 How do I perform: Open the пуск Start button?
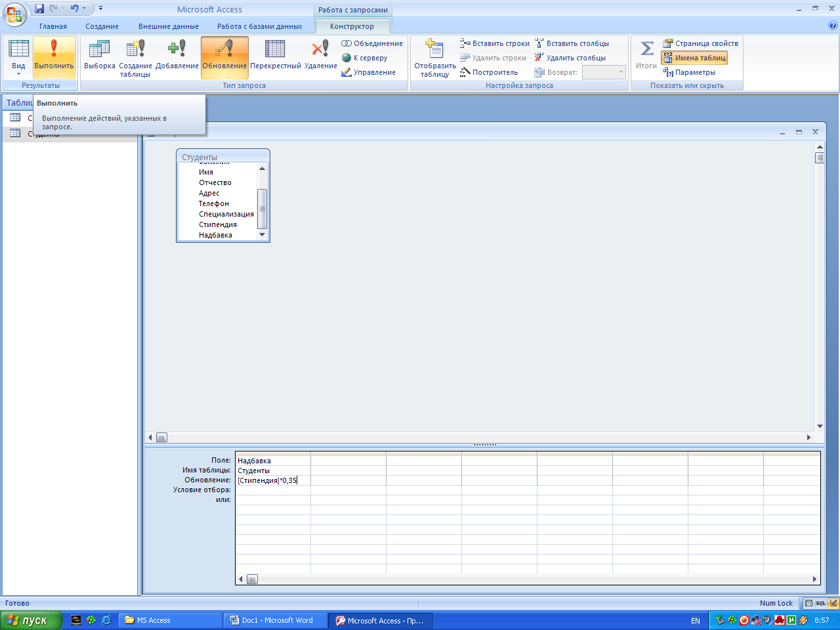pyautogui.click(x=31, y=620)
